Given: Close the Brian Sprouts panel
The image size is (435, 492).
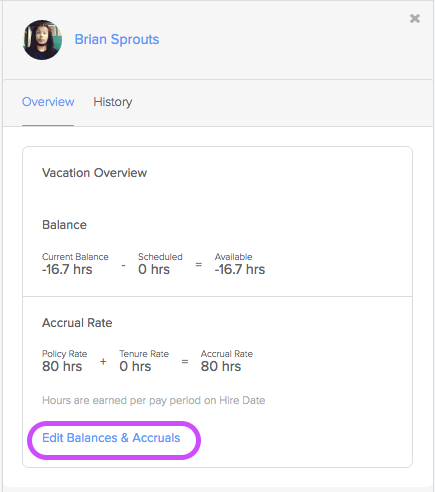Looking at the screenshot, I should click(415, 18).
